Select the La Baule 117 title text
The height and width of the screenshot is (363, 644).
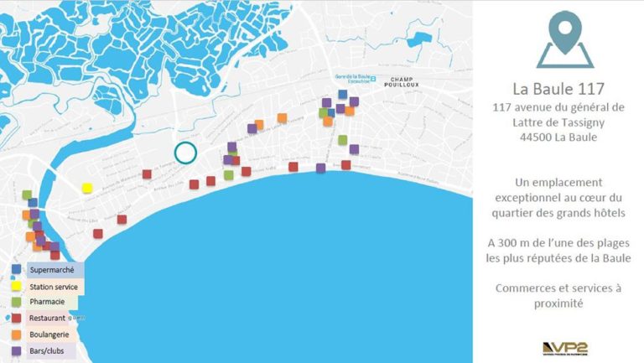coord(558,89)
